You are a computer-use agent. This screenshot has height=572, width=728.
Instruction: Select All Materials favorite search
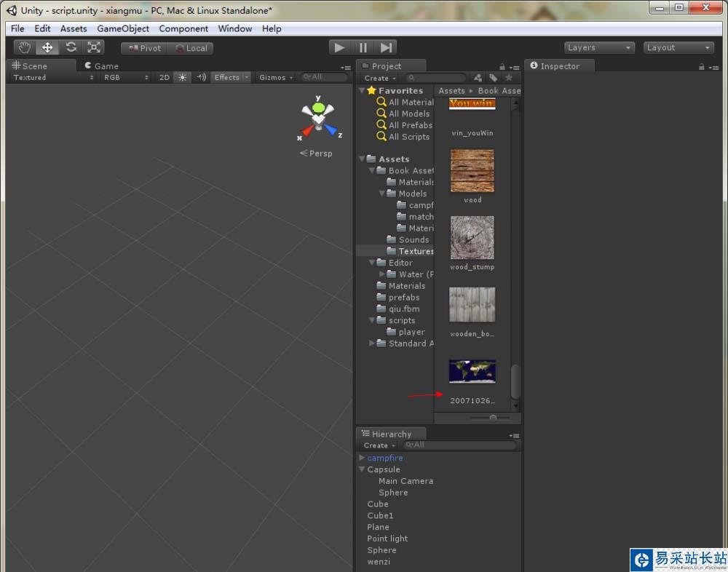[405, 102]
